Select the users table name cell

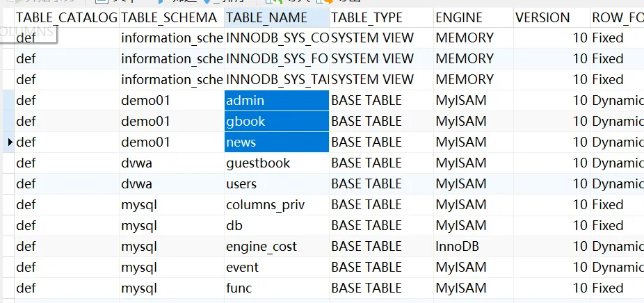click(276, 184)
